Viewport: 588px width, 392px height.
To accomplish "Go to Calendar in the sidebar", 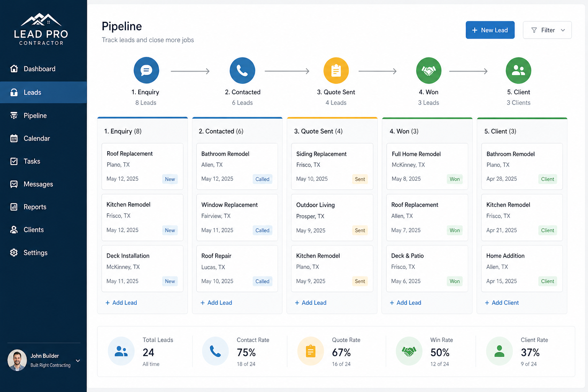I will (37, 139).
